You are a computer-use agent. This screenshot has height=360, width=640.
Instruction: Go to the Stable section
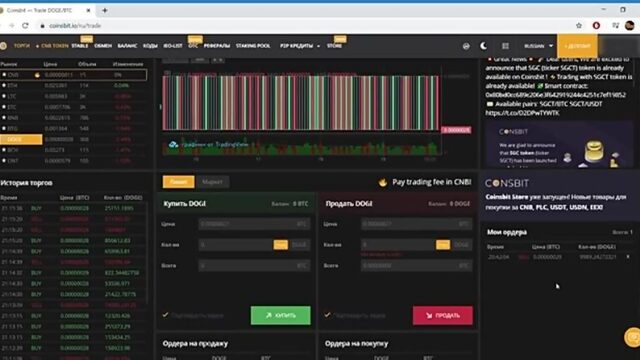point(80,46)
